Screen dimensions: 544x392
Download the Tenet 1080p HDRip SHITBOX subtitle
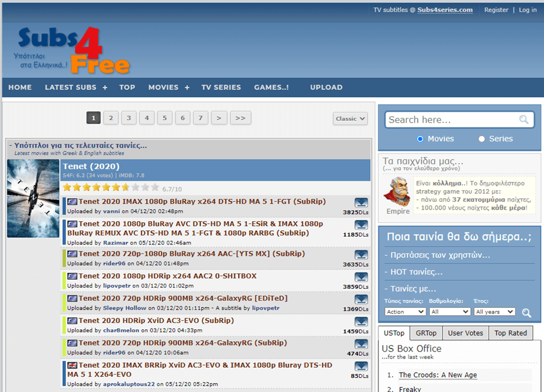point(361,277)
